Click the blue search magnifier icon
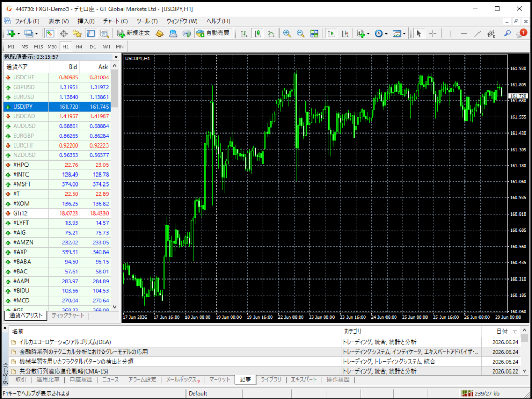 pyautogui.click(x=507, y=33)
